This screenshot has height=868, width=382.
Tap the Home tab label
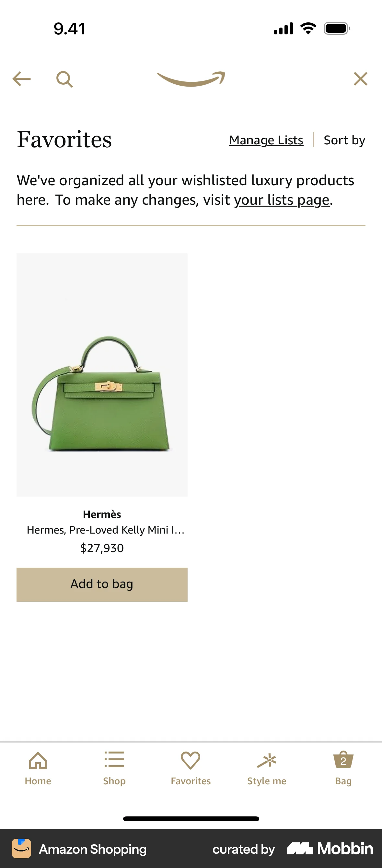[38, 781]
